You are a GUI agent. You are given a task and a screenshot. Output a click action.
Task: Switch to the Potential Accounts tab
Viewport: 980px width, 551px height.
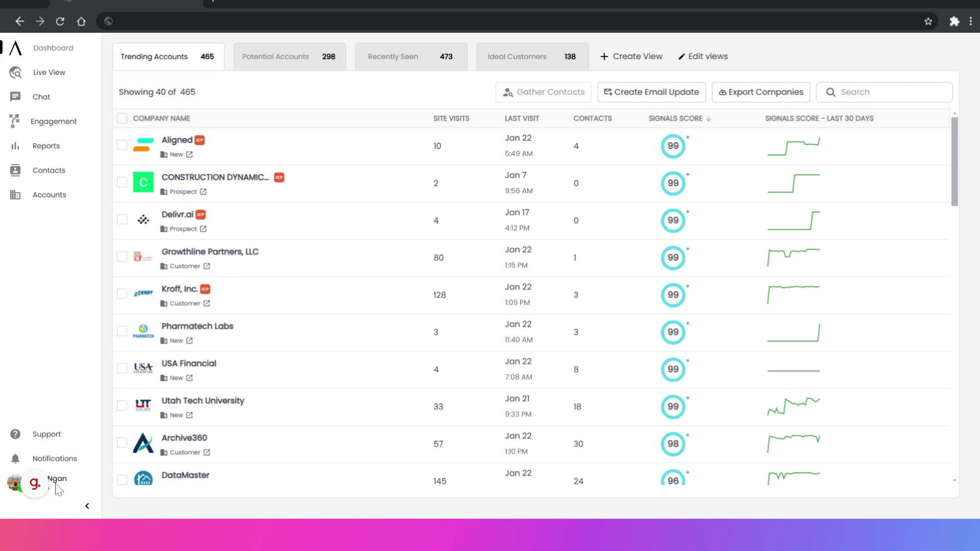pyautogui.click(x=289, y=56)
